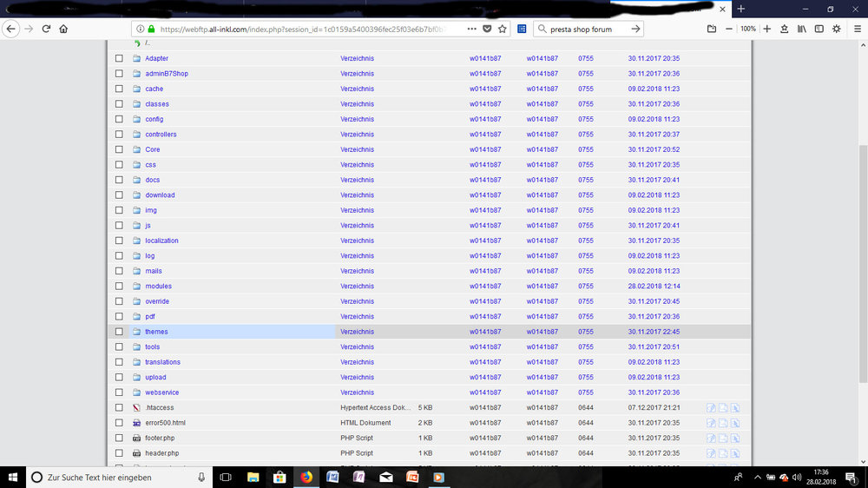Click the header.php file name
This screenshot has height=488, width=868.
[x=161, y=453]
